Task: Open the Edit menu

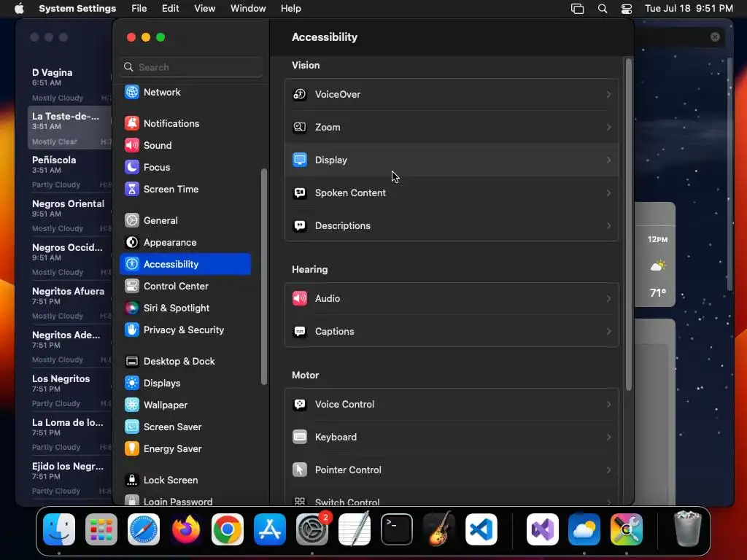Action: pos(171,9)
